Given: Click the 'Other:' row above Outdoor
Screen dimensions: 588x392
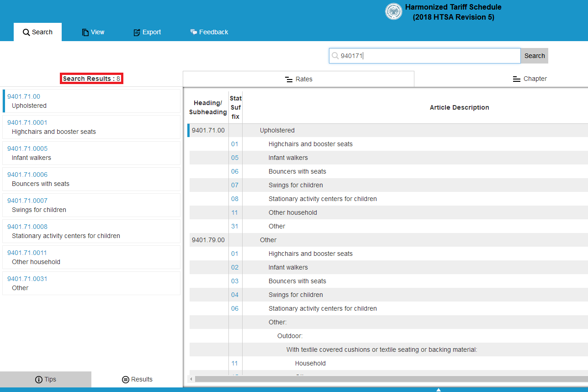Looking at the screenshot, I should pos(278,322).
